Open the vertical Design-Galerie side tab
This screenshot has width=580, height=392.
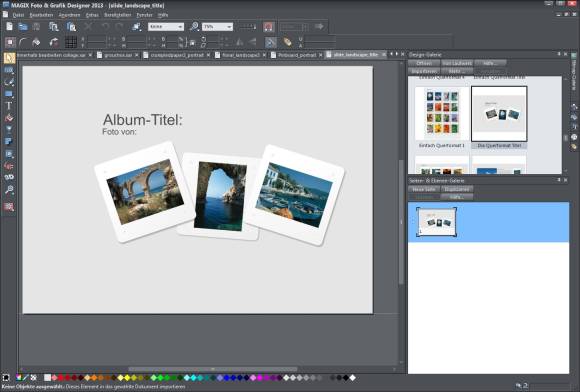[x=574, y=72]
